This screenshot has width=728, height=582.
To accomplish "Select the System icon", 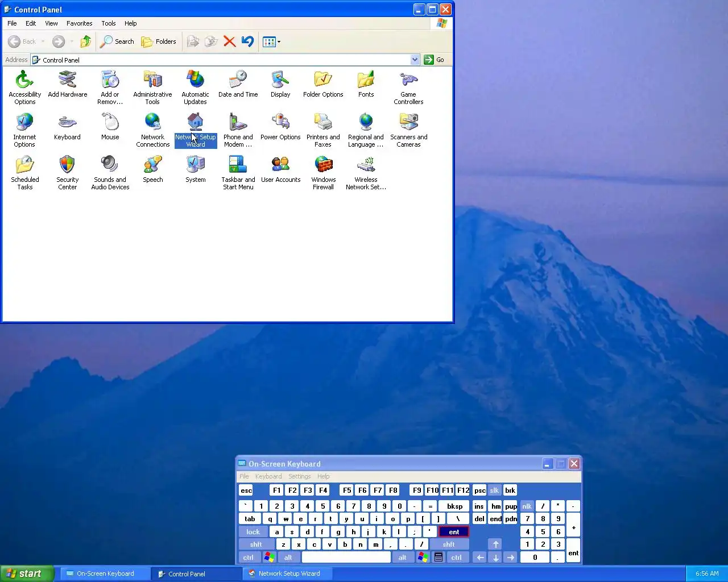I will [x=195, y=169].
